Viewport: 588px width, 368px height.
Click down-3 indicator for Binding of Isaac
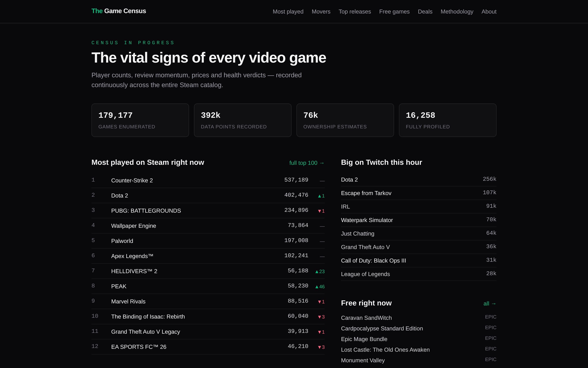click(321, 317)
